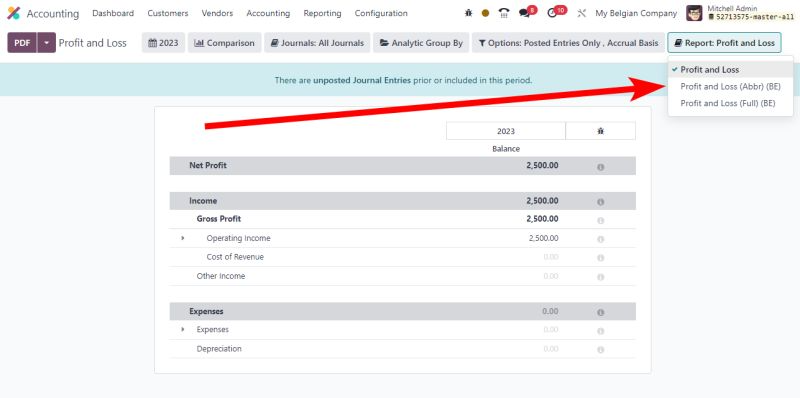Click the Accounting app title
This screenshot has width=800, height=398.
click(53, 14)
